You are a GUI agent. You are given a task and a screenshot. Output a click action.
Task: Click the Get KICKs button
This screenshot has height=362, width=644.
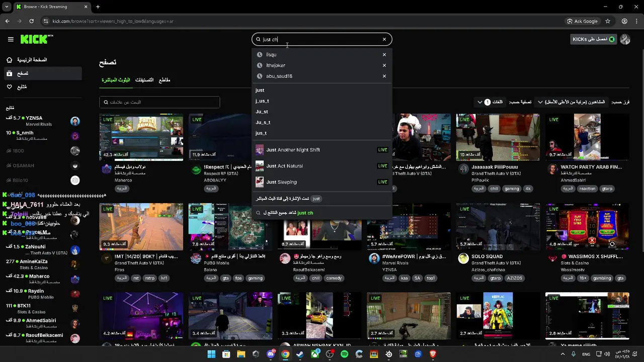[x=593, y=39]
